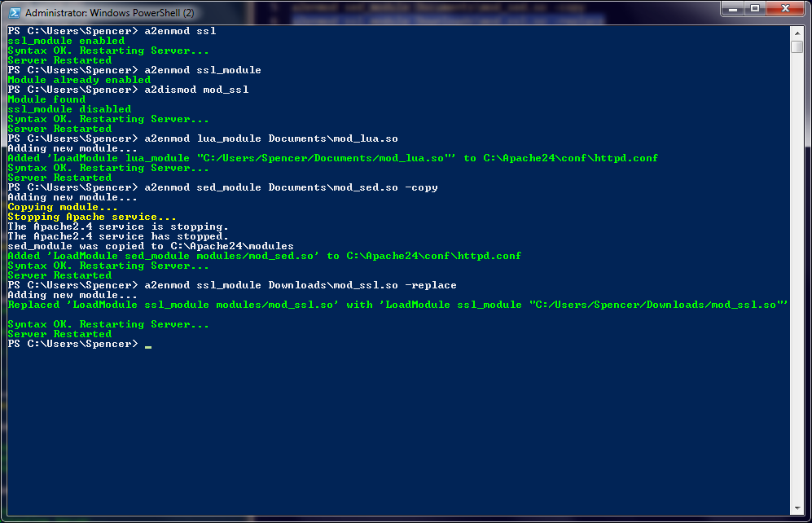Maximize the PowerShell window
Screen dimensions: 812x523
755,10
